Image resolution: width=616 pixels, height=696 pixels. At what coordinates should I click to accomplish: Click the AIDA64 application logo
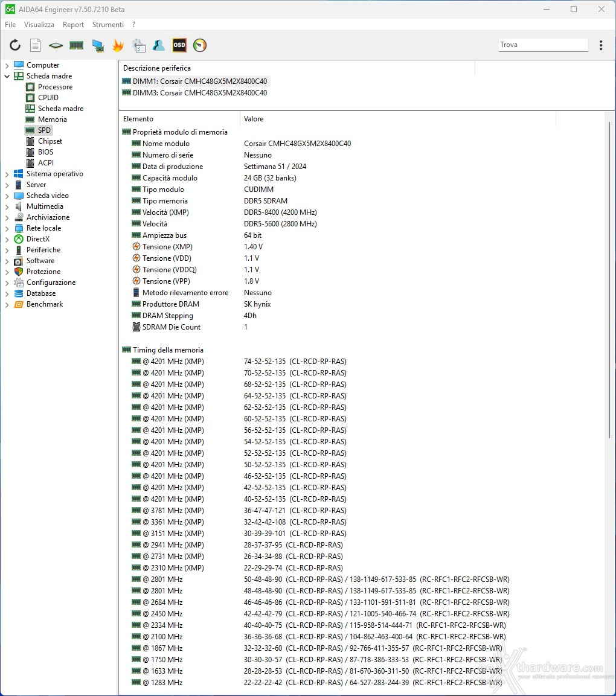(10, 9)
